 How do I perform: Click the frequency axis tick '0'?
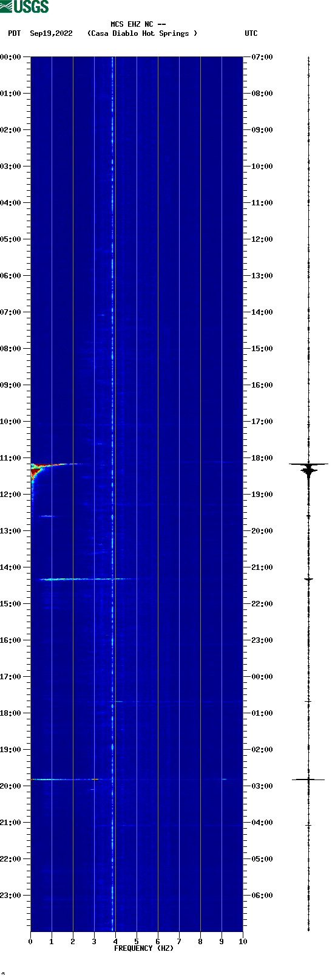30,942
